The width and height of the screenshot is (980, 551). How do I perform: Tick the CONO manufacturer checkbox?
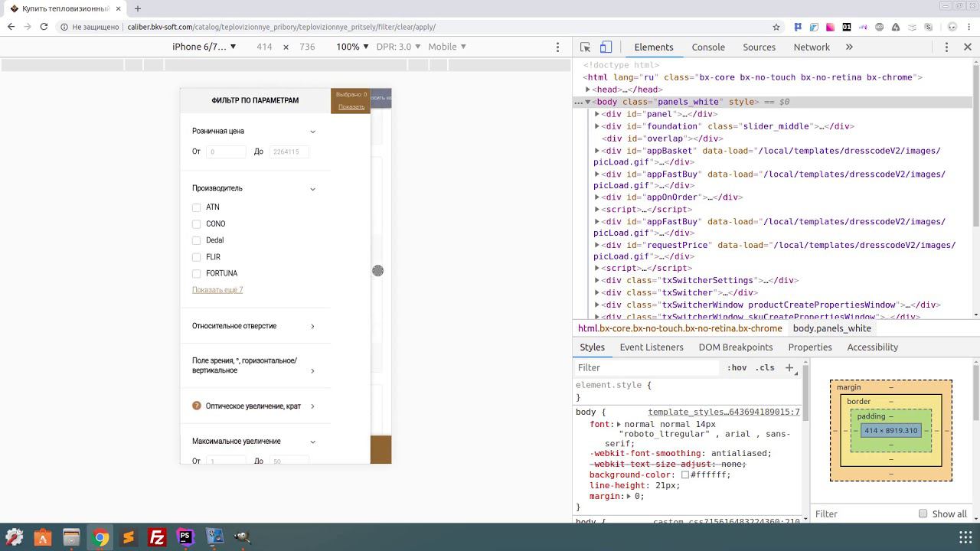click(196, 224)
